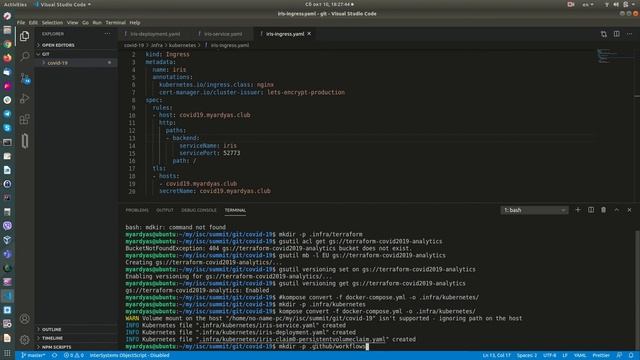Switch to the DEBUG CONSOLE panel tab
Screen dimensions: 640x360
click(199, 210)
